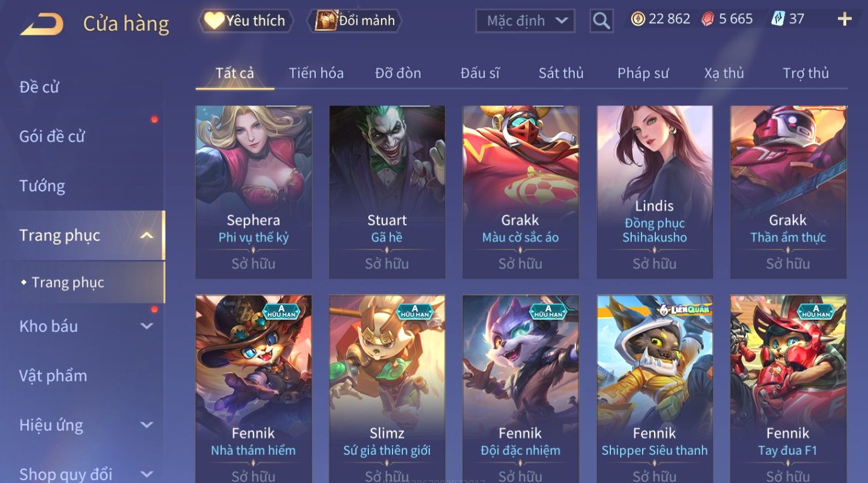Open the Đổi mảnh chest icon
This screenshot has width=868, height=483.
326,21
